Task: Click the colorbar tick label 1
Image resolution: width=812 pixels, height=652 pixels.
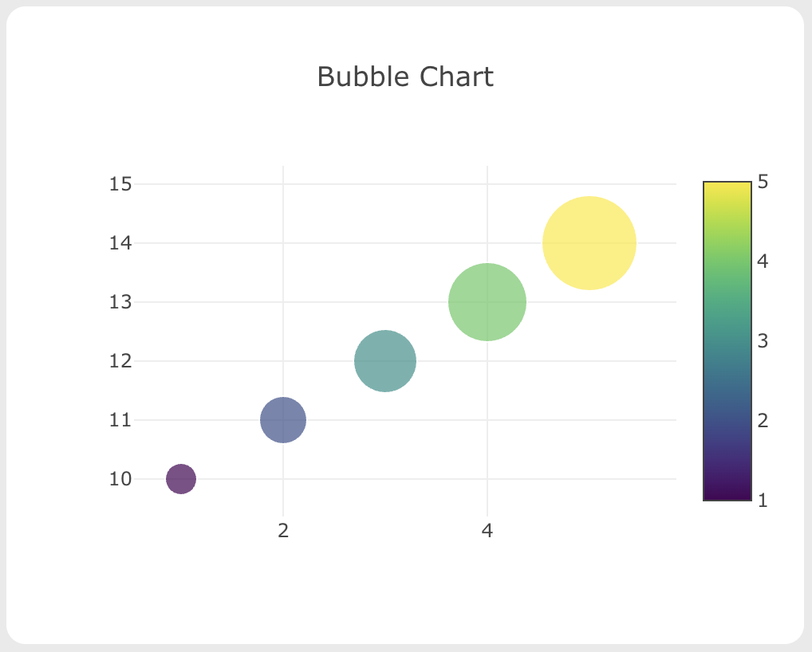Action: tap(763, 500)
